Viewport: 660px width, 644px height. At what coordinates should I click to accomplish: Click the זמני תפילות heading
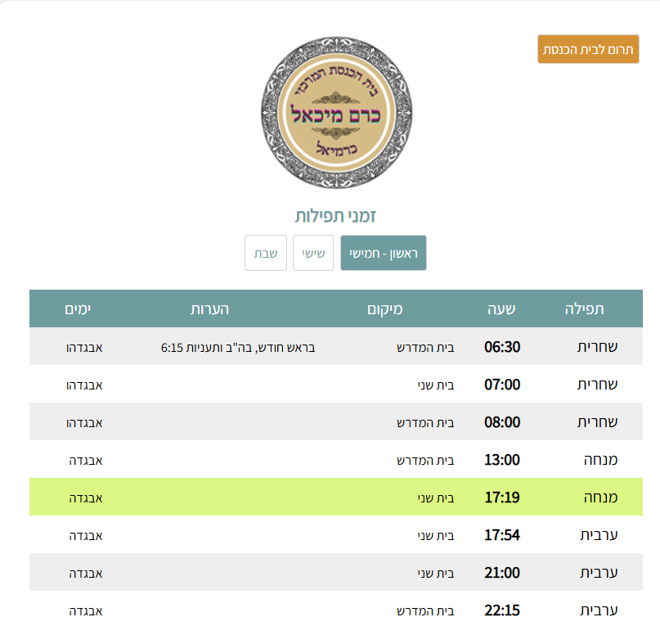(335, 216)
